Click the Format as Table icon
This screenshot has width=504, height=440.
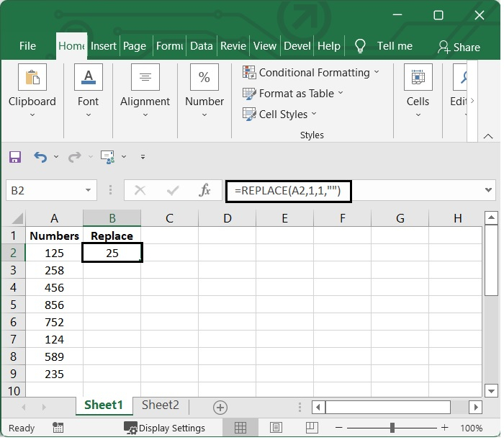pos(249,94)
